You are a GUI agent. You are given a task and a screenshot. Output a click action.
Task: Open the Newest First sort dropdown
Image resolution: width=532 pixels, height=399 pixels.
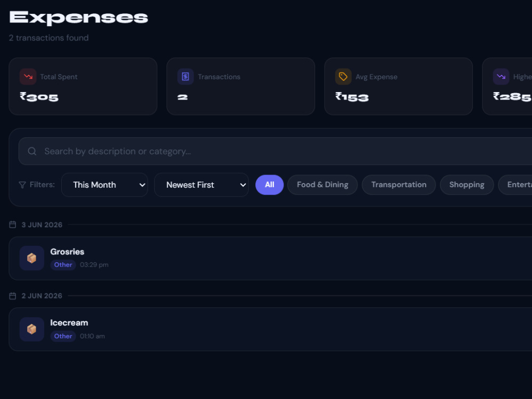tap(202, 185)
